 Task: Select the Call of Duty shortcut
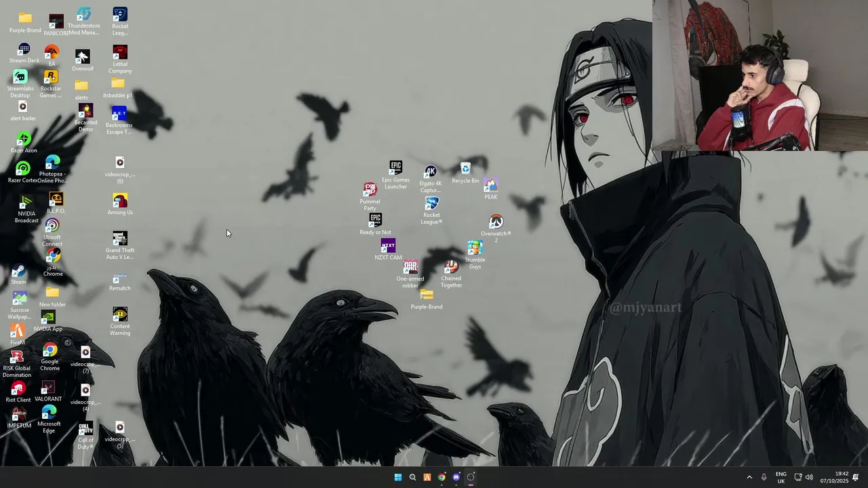coord(85,436)
